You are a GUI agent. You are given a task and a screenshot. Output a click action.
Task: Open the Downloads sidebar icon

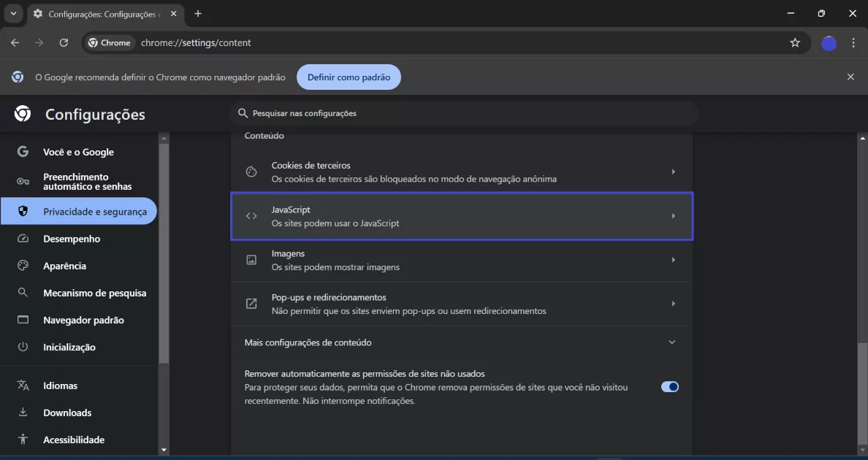coord(23,412)
